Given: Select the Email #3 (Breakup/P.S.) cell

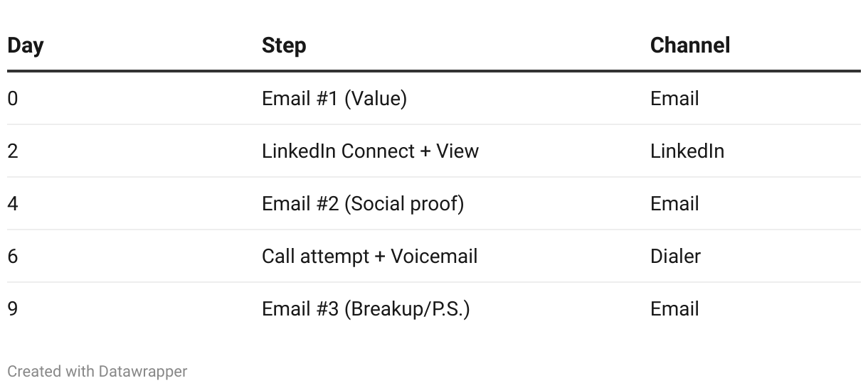Looking at the screenshot, I should (x=366, y=308).
